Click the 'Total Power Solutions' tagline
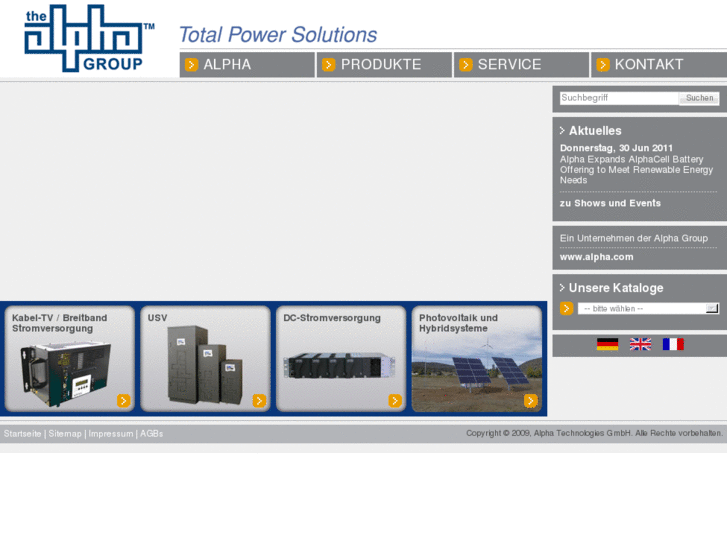The image size is (727, 545). (278, 35)
